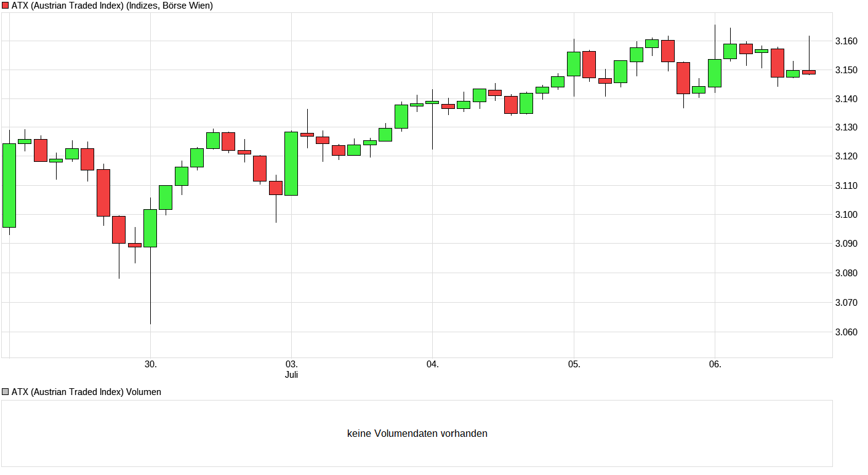This screenshot has width=868, height=475.
Task: Select the 06. date label on the time axis
Action: point(715,363)
